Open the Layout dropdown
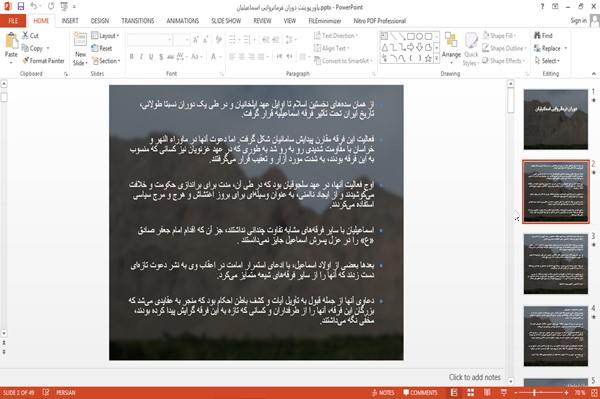The height and width of the screenshot is (399, 600). pyautogui.click(x=105, y=36)
